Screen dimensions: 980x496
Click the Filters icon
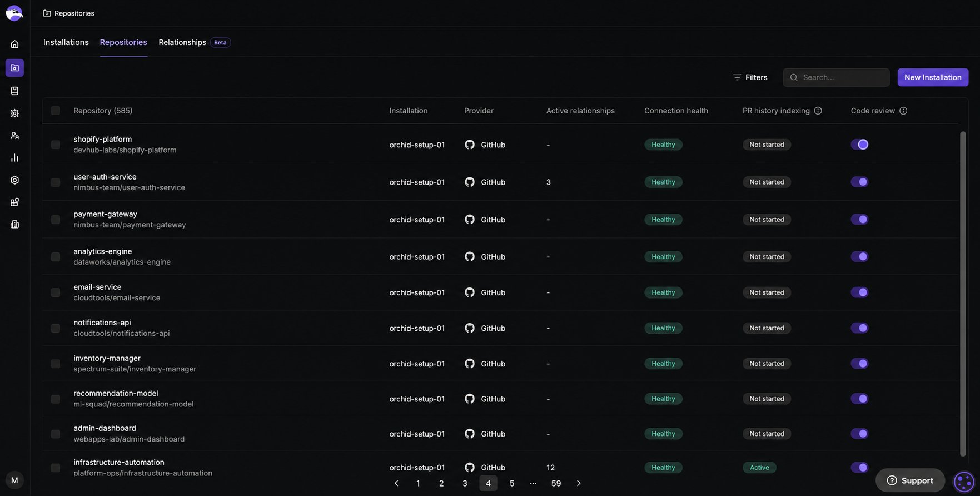(x=737, y=77)
